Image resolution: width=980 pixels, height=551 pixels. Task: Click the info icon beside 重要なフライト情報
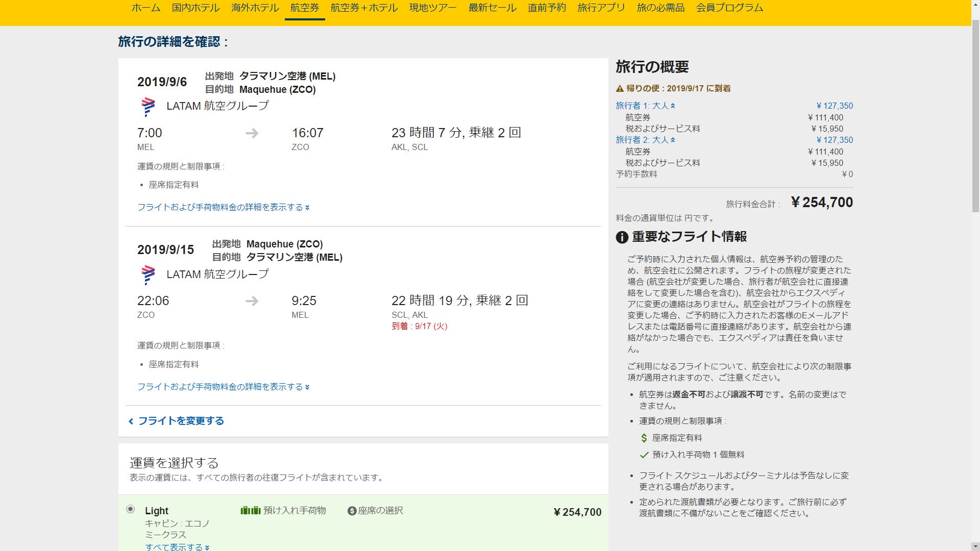(622, 237)
